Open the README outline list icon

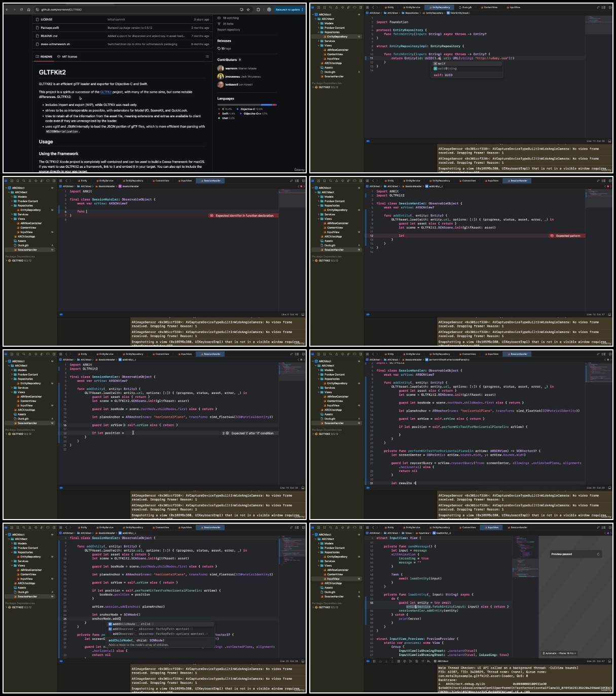(207, 56)
